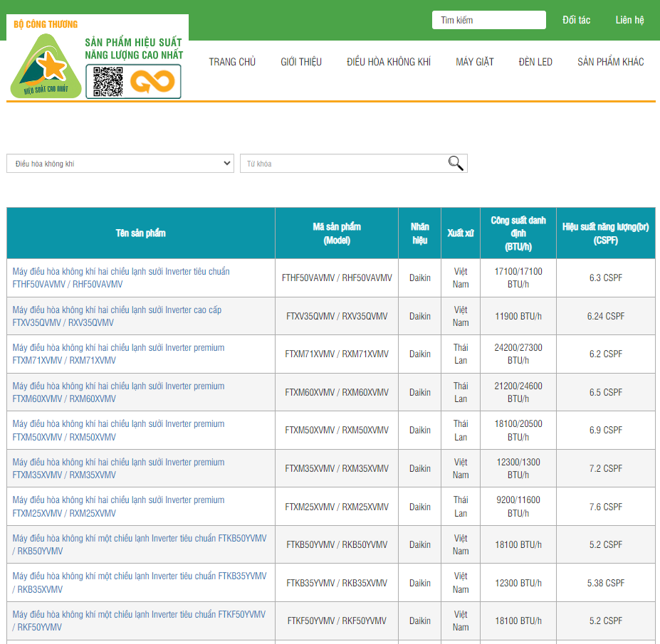Open product link FTXM35XVMV / RXM35XVMV
Viewport: 660px width, 644px height.
coord(118,468)
